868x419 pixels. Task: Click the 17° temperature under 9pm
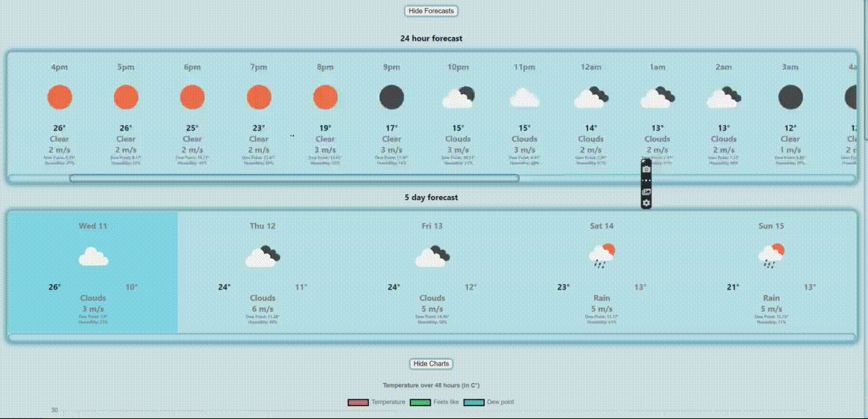pos(392,128)
